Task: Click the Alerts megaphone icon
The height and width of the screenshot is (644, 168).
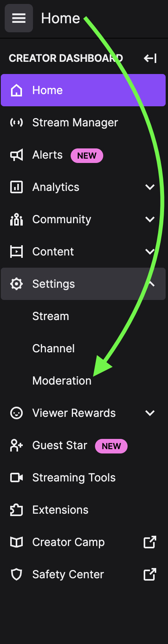Action: pyautogui.click(x=16, y=155)
